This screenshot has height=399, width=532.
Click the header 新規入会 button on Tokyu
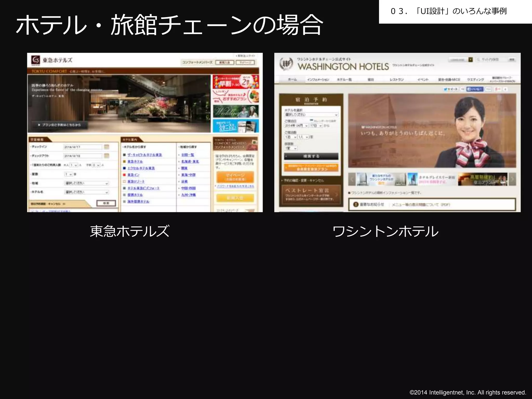point(225,62)
